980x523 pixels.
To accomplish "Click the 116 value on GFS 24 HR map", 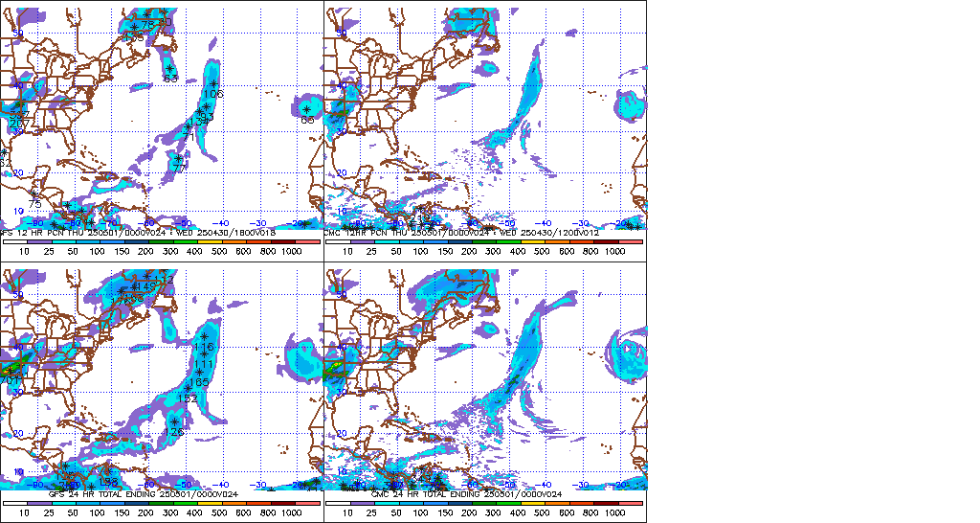I will click(204, 347).
